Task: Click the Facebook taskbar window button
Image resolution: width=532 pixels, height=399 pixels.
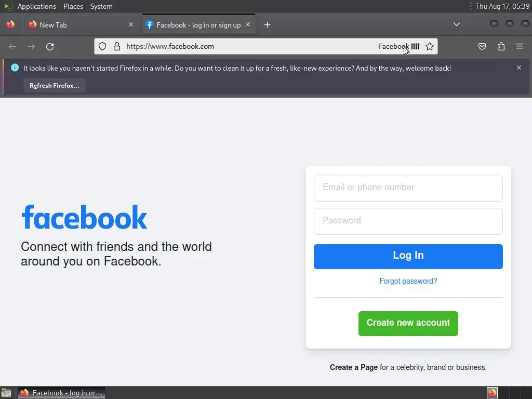Action: (61, 393)
